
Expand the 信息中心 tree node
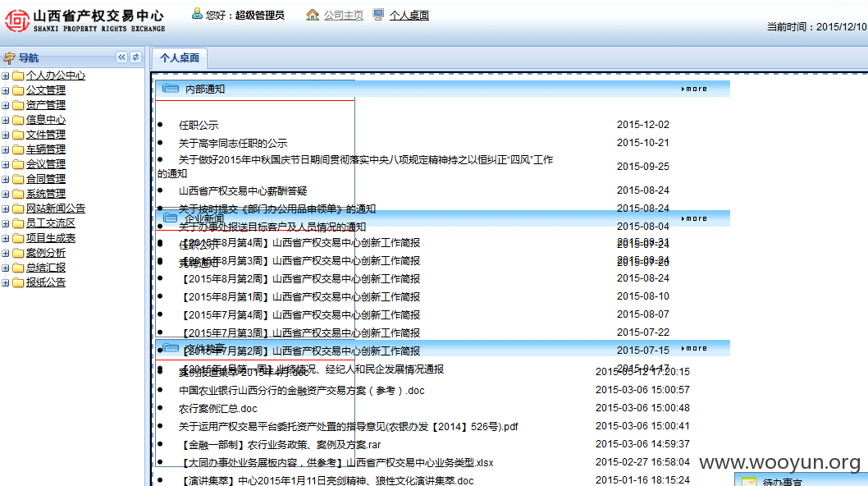(x=6, y=120)
